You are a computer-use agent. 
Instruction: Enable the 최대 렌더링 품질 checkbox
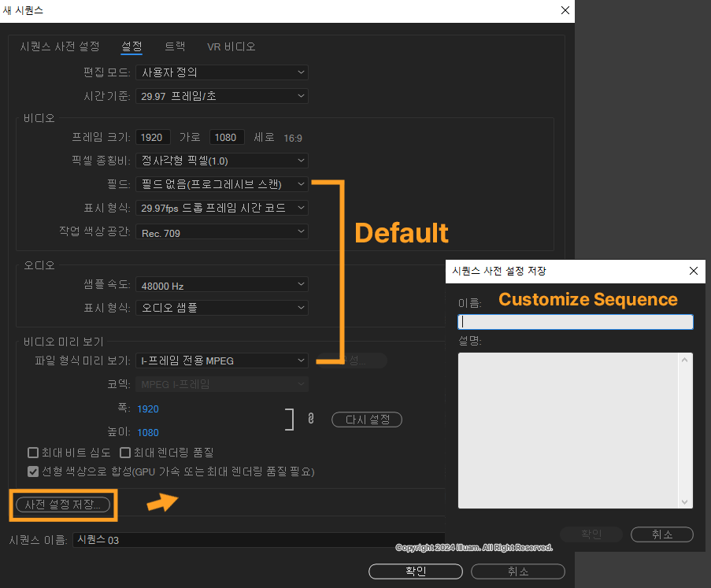(x=125, y=453)
